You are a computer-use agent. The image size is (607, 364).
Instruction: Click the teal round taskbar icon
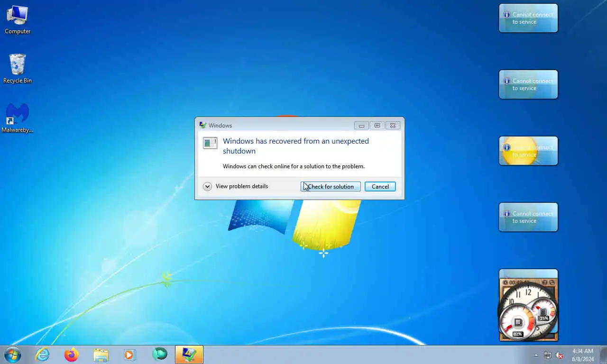point(160,354)
